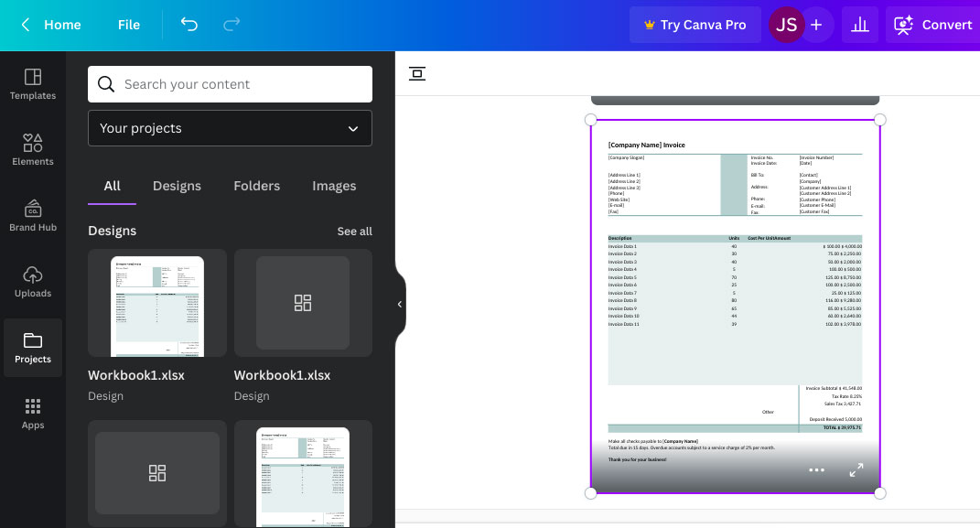Open the Uploads panel
Viewport: 980px width, 528px height.
pyautogui.click(x=33, y=282)
